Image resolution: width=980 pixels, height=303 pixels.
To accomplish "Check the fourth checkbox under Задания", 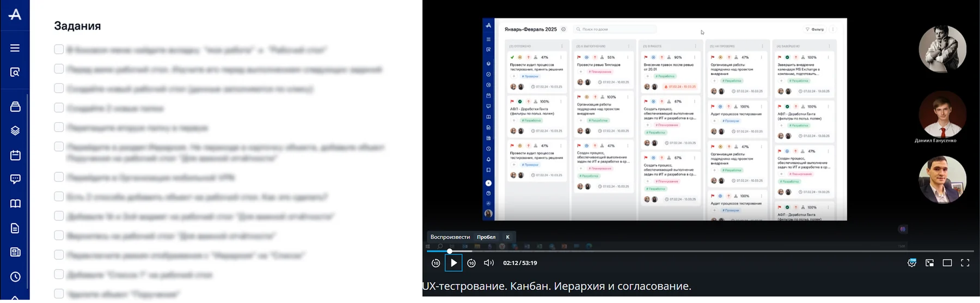I will point(59,108).
